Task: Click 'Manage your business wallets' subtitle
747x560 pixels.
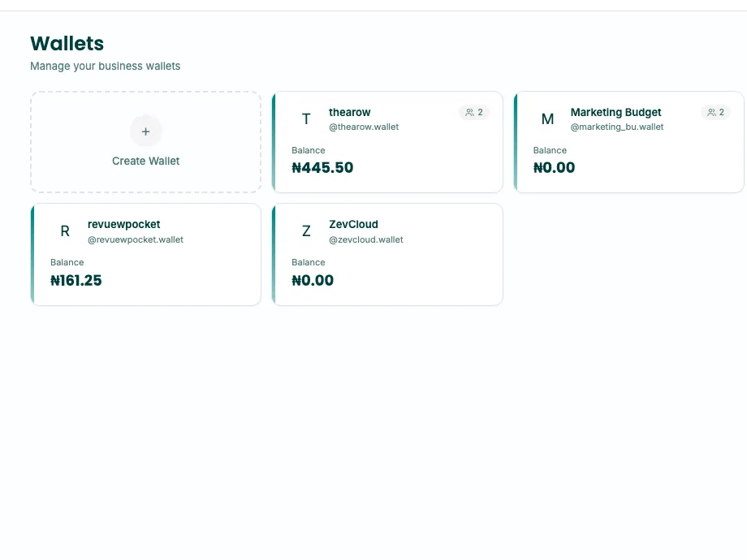Action: [106, 67]
